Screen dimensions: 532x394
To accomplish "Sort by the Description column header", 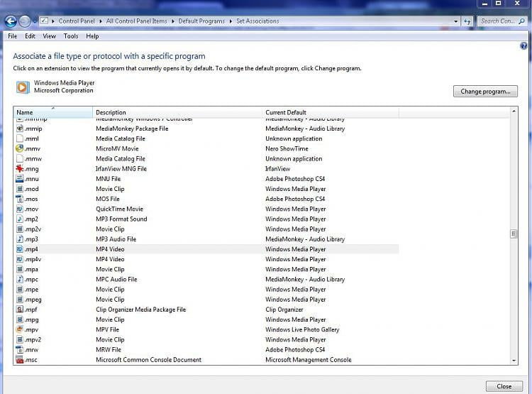I will tap(177, 112).
